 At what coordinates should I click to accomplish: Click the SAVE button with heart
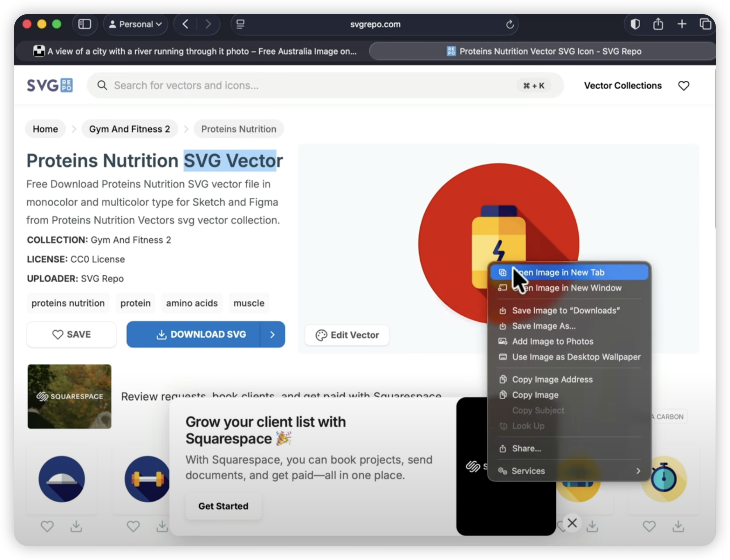tap(71, 334)
